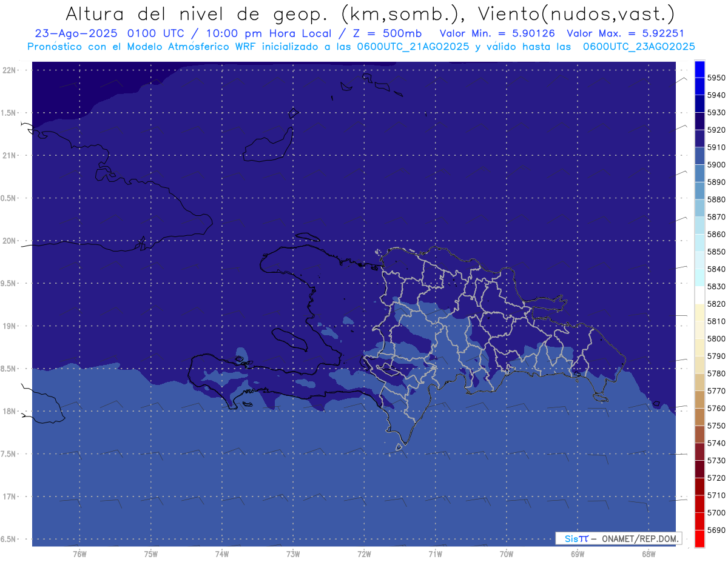Click the '5730' legend value
Image resolution: width=728 pixels, height=562 pixels.
click(716, 461)
